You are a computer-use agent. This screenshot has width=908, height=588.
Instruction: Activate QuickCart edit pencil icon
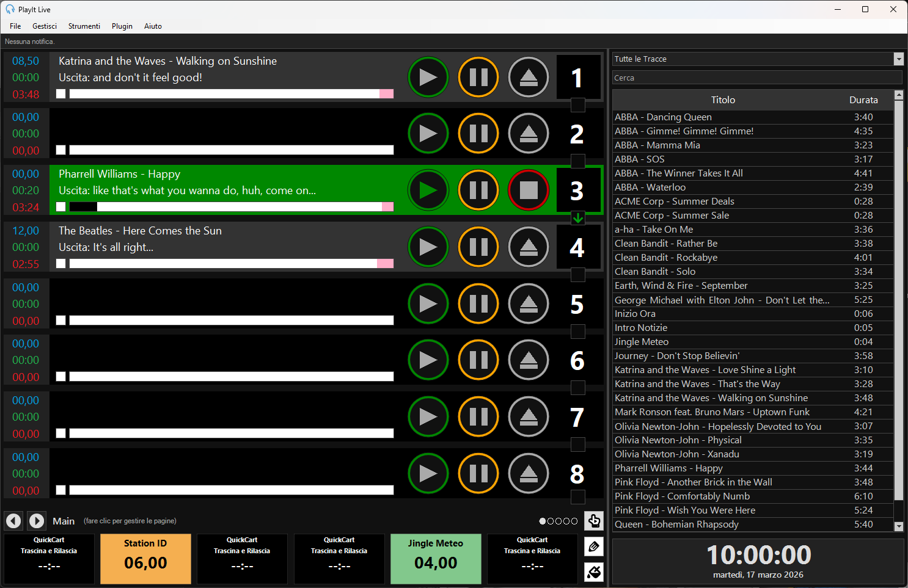pos(593,546)
